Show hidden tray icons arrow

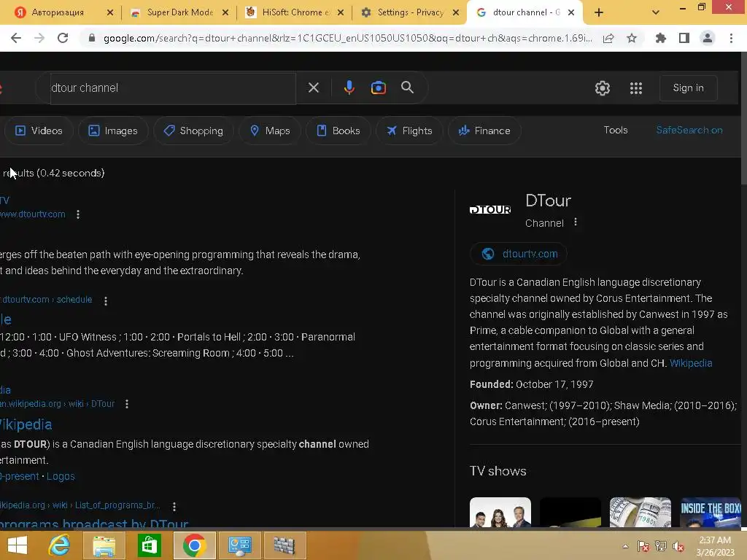[x=625, y=546]
